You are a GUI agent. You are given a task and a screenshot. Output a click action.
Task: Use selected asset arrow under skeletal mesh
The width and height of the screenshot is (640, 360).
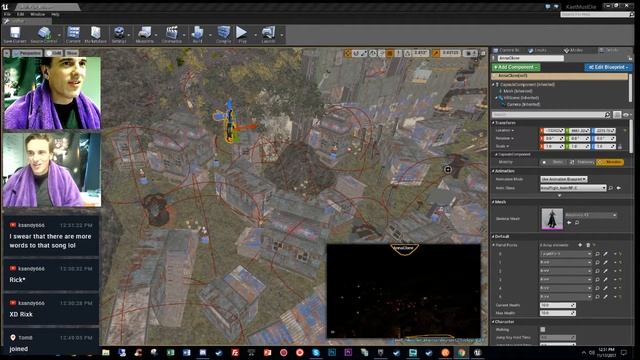569,222
